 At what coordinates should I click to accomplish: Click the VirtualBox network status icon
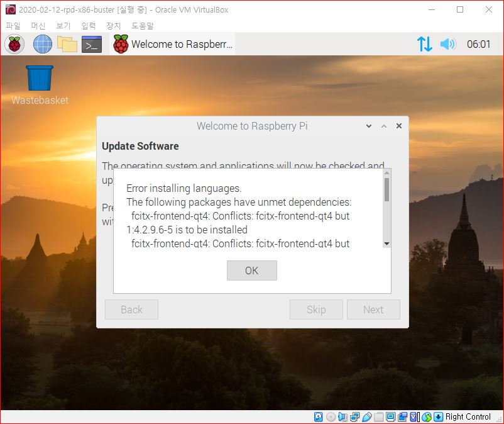tap(353, 416)
